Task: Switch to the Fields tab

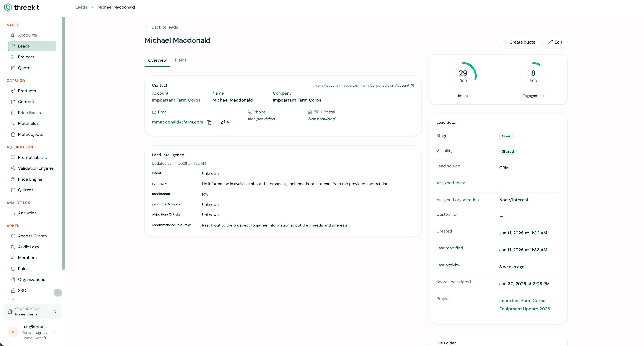Action: [x=181, y=60]
